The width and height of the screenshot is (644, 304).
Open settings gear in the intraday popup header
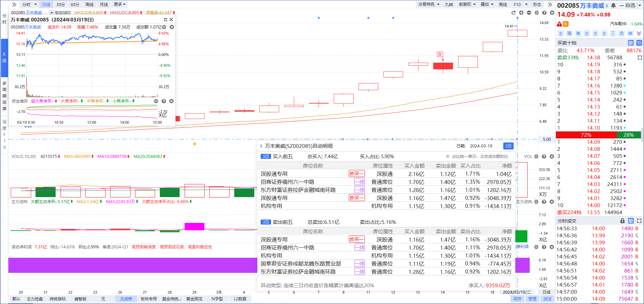[x=164, y=27]
